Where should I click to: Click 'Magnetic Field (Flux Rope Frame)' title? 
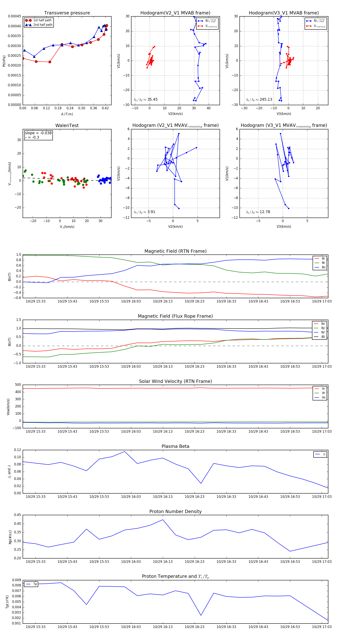175,316
